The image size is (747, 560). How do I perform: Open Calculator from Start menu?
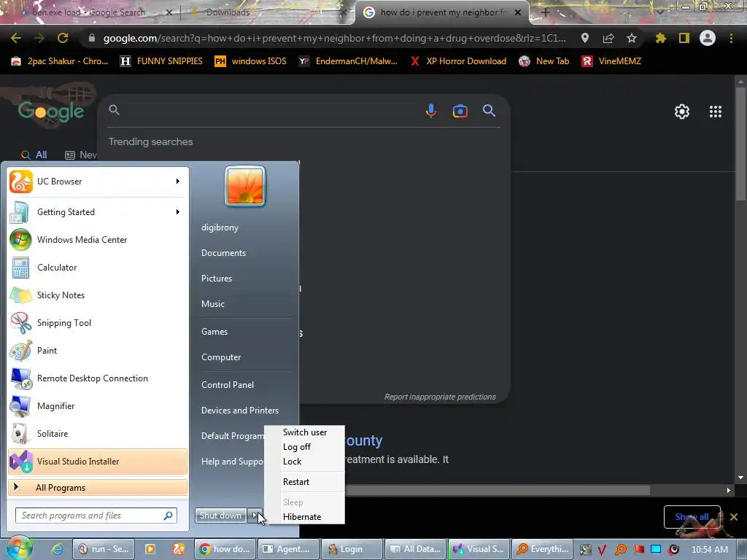click(98, 267)
